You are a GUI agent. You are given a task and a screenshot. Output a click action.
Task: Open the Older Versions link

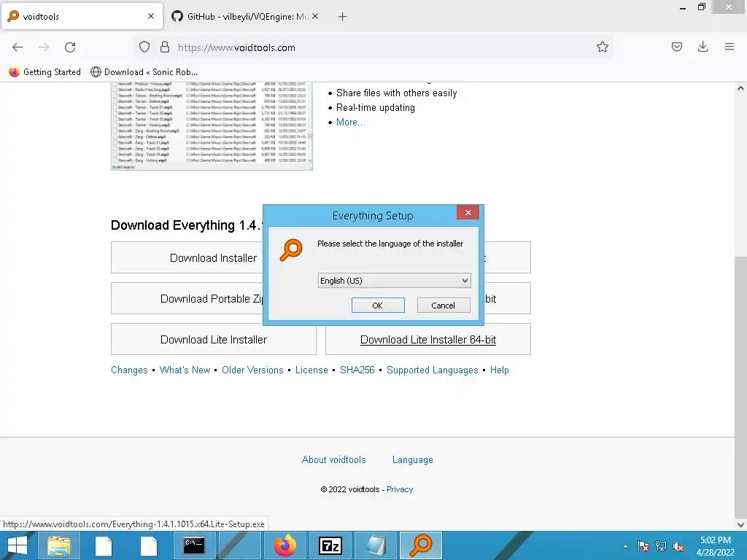[x=252, y=370]
